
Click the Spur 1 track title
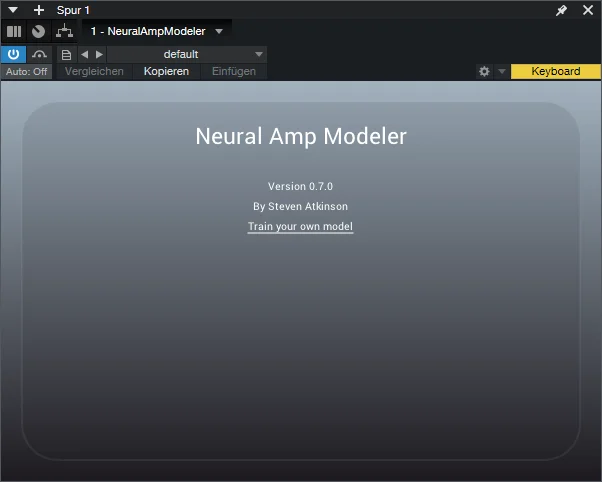[x=73, y=10]
